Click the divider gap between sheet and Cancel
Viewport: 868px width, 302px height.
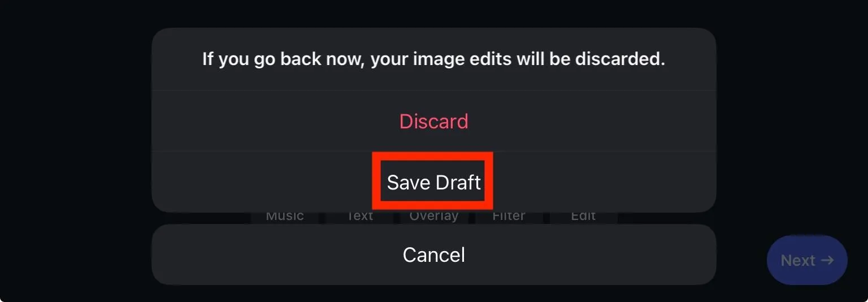click(x=433, y=218)
